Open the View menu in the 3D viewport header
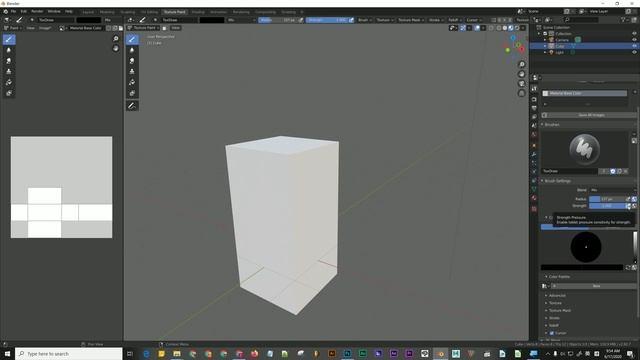Image resolution: width=640 pixels, height=360 pixels. [176, 28]
